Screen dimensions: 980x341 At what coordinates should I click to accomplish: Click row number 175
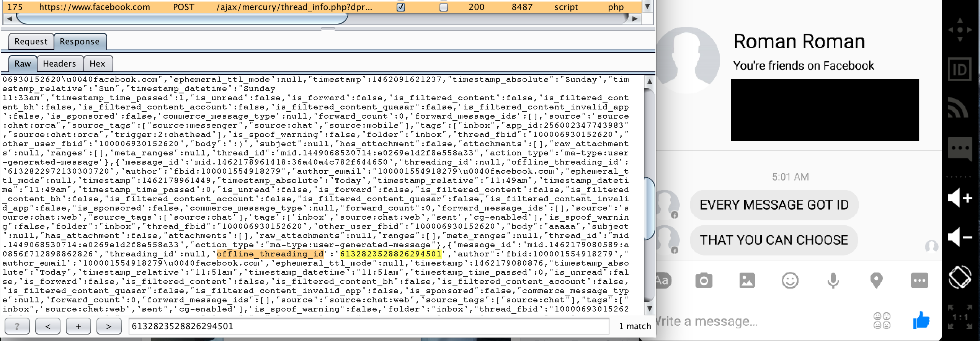[15, 7]
